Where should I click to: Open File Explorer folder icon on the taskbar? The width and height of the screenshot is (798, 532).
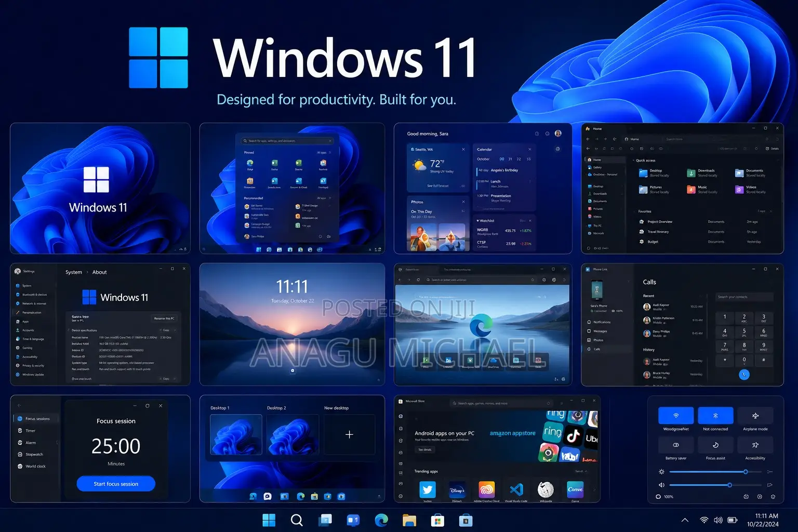(x=409, y=520)
